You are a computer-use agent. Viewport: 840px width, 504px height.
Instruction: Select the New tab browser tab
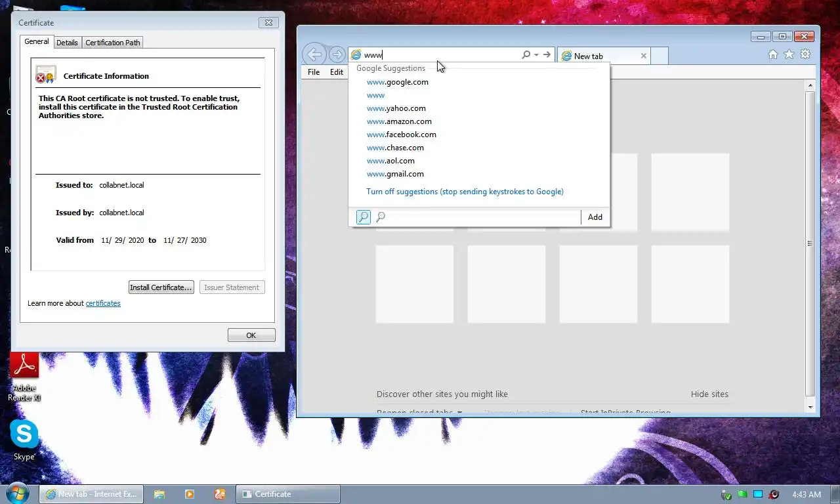604,56
